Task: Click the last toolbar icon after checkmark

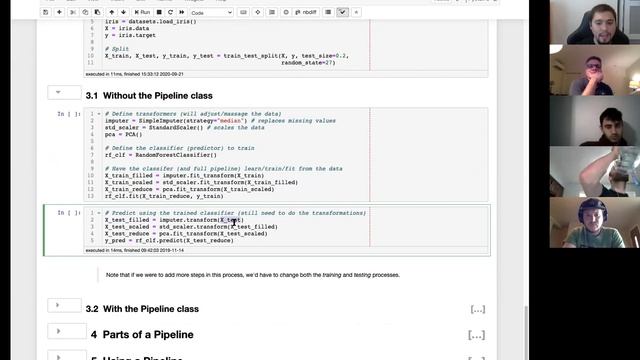Action: coord(356,12)
